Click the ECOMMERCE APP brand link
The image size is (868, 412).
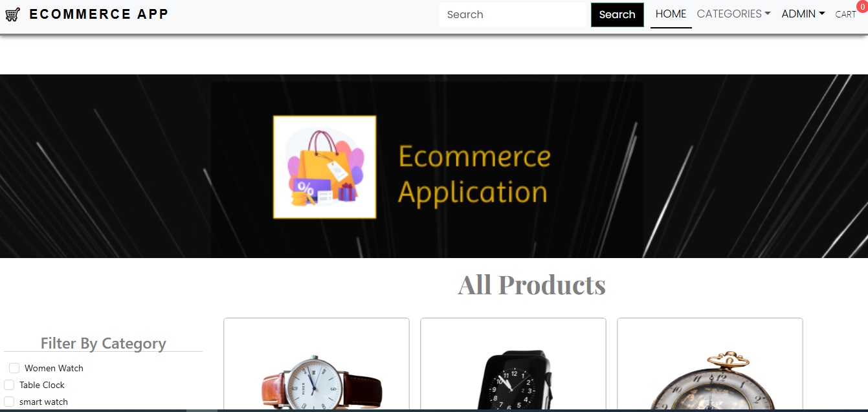pyautogui.click(x=99, y=14)
